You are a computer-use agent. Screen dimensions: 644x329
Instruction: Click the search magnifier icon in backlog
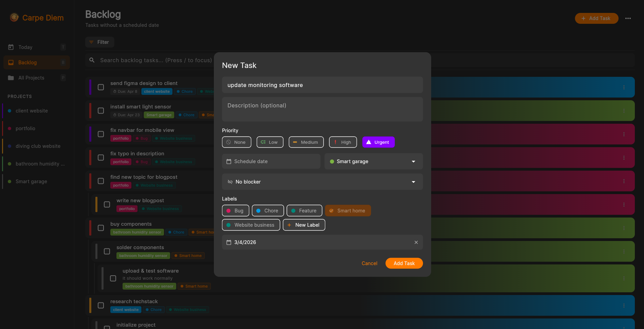pyautogui.click(x=92, y=60)
